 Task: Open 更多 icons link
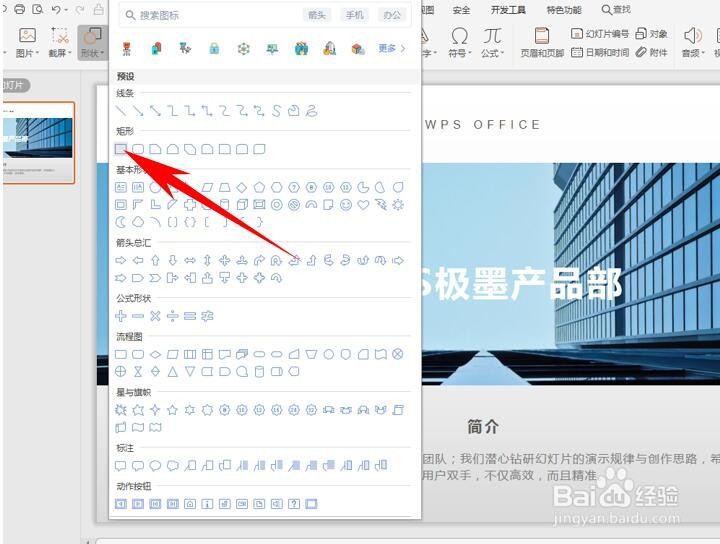pyautogui.click(x=392, y=48)
